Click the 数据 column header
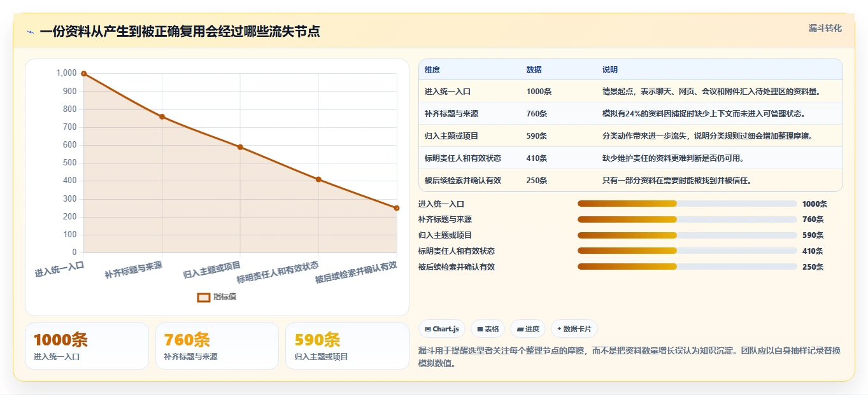This screenshot has height=395, width=868. [x=534, y=70]
